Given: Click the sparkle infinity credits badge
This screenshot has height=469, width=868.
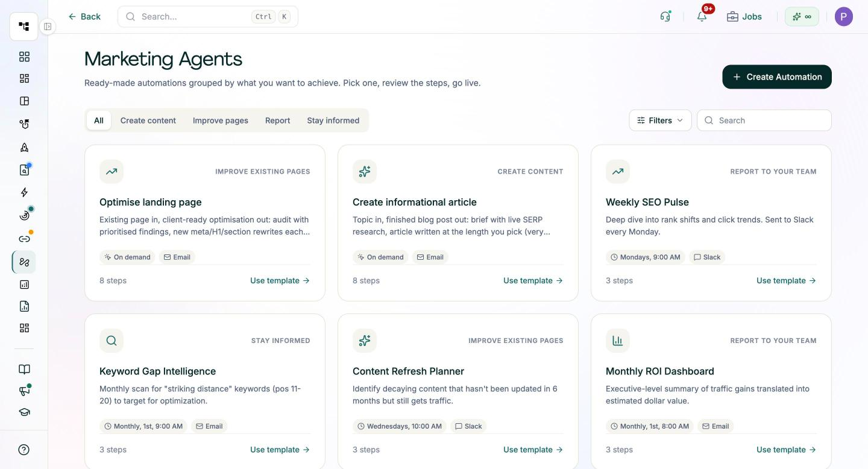Looking at the screenshot, I should pyautogui.click(x=802, y=16).
